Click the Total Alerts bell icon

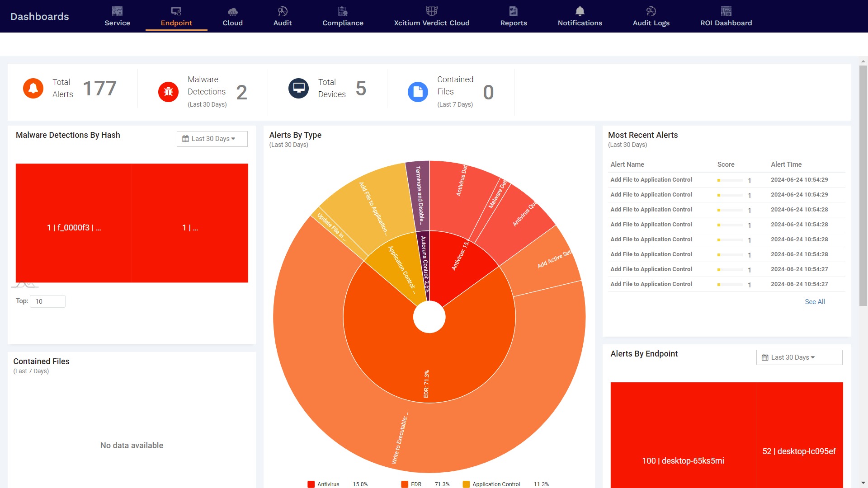pyautogui.click(x=33, y=88)
